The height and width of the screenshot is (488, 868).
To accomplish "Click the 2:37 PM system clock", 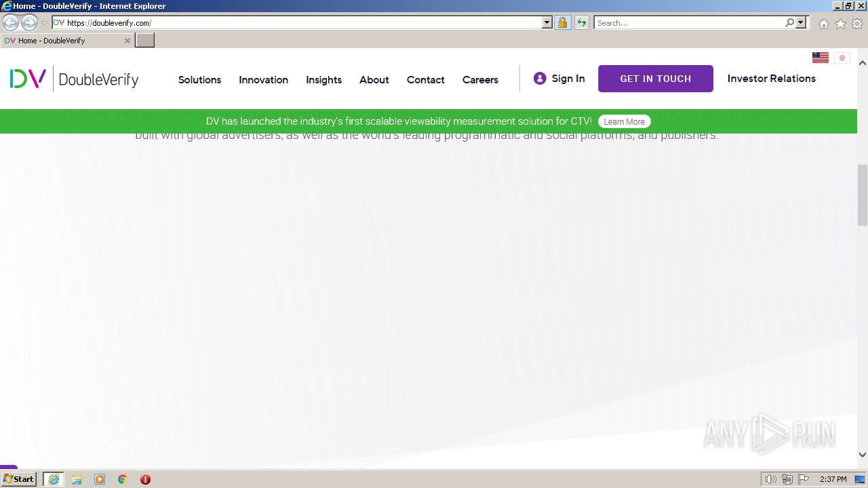I will [833, 479].
